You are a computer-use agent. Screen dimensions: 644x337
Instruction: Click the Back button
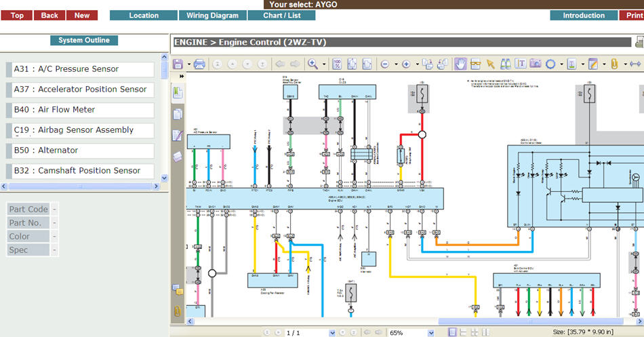click(x=49, y=16)
